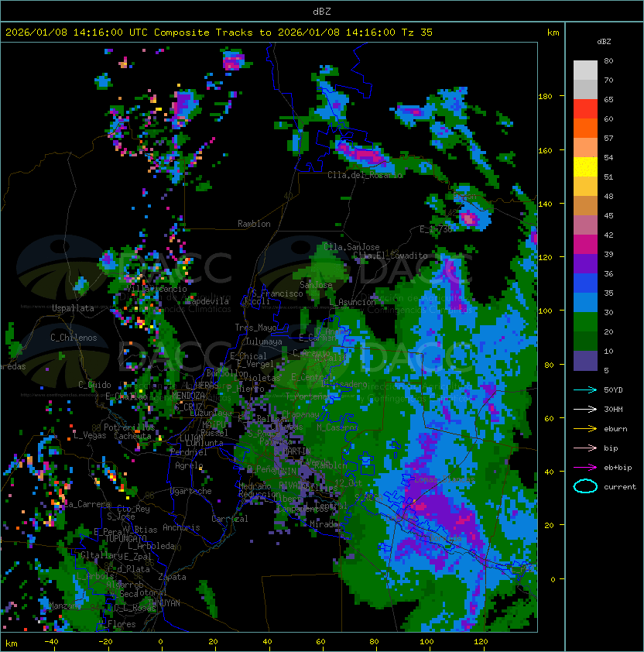Pick the light blue 30–35 dBZ swatch

(x=585, y=302)
